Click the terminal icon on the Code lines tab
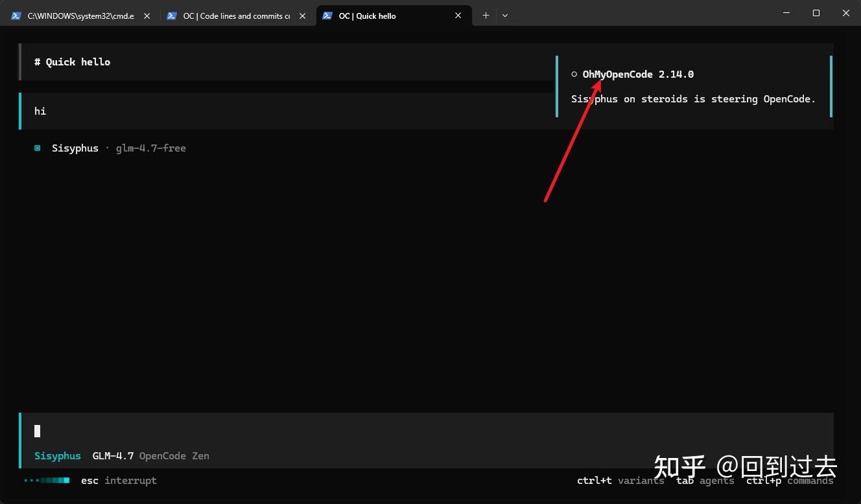The height and width of the screenshot is (504, 861). click(171, 16)
